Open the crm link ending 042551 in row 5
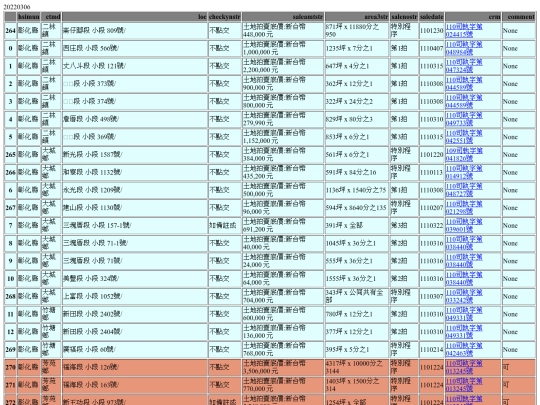Viewport: 540px width, 405px height. [x=464, y=137]
